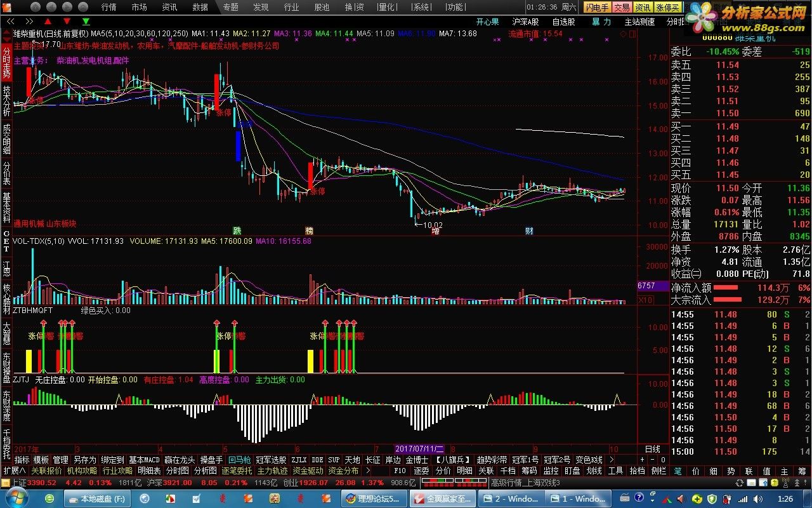Click the plus zoom icon beside 日线
Image resolution: width=812 pixels, height=508 pixels.
tap(641, 460)
